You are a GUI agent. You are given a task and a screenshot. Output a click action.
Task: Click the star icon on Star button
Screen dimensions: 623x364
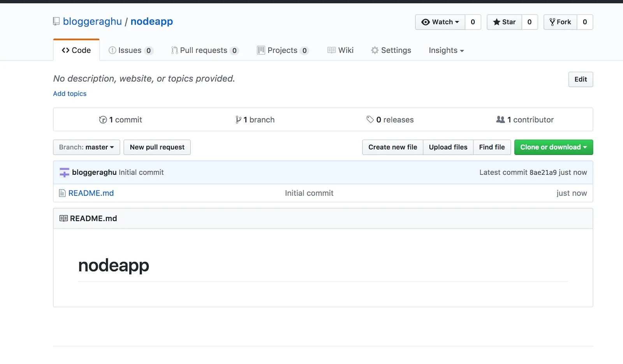(x=496, y=22)
